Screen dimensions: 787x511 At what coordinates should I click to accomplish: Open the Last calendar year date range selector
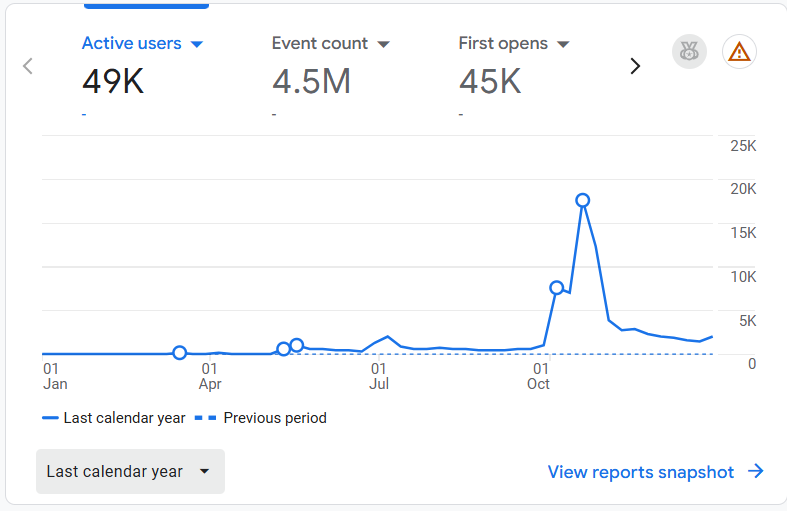pyautogui.click(x=130, y=472)
